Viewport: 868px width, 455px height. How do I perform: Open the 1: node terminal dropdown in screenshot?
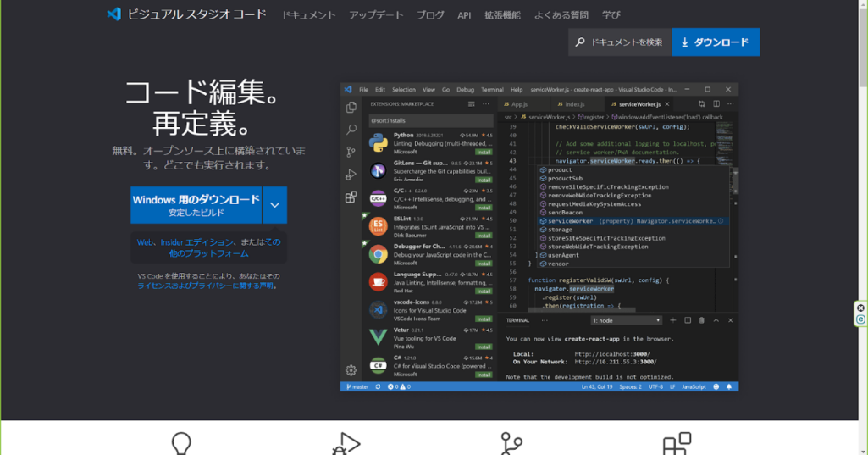point(626,320)
